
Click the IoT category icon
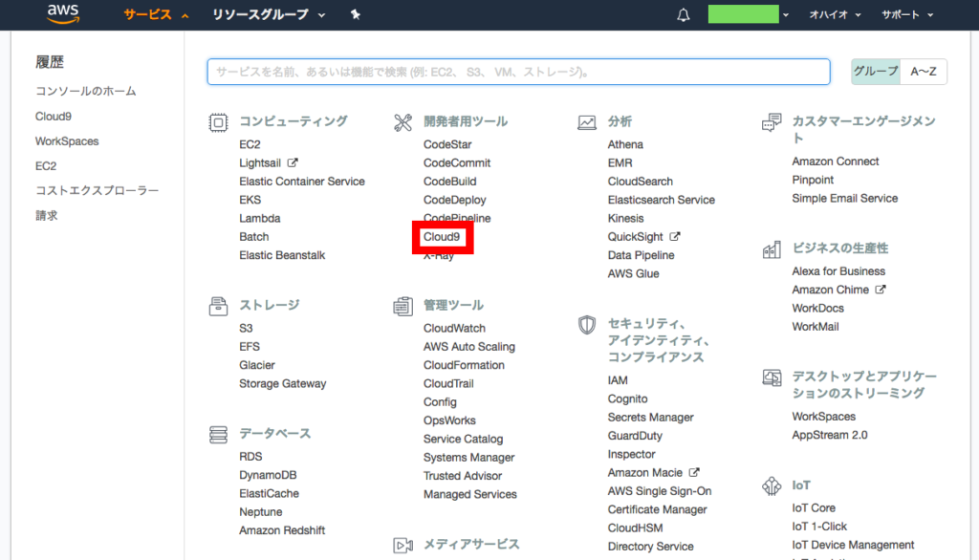click(772, 485)
